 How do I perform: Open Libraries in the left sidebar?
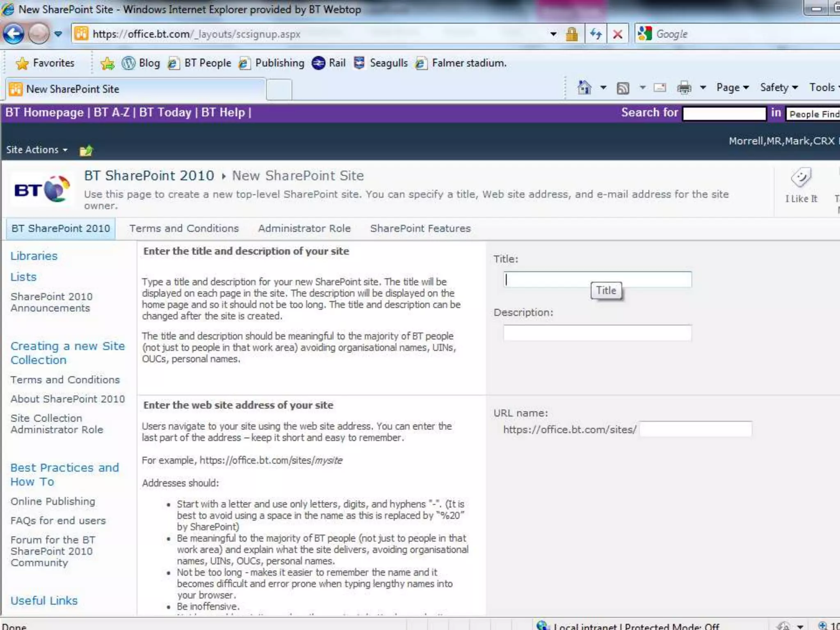click(34, 256)
